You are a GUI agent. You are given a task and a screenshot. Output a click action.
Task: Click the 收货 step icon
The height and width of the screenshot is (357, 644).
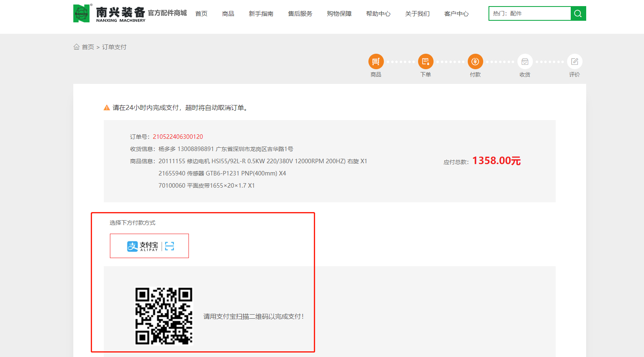(525, 61)
